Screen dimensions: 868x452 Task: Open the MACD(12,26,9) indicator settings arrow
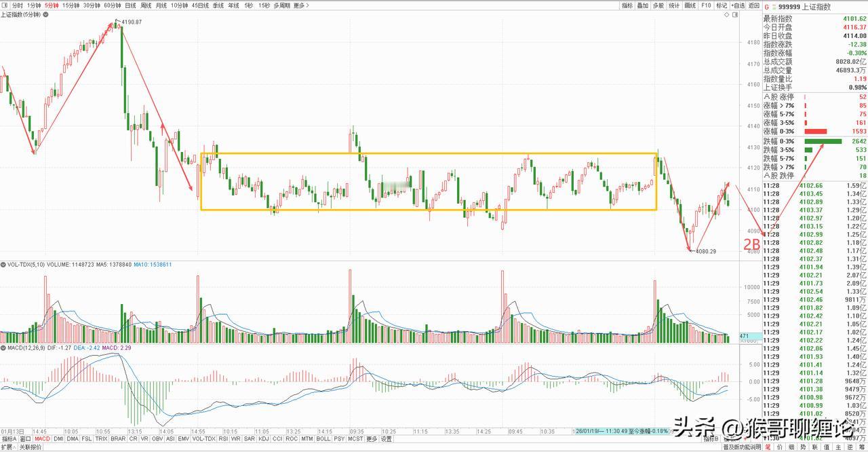[x=3, y=347]
